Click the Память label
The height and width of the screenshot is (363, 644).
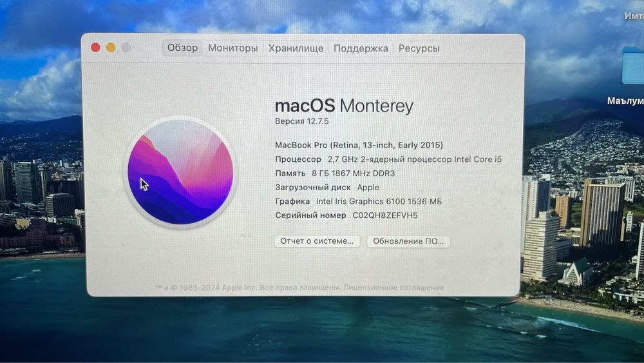pos(290,173)
